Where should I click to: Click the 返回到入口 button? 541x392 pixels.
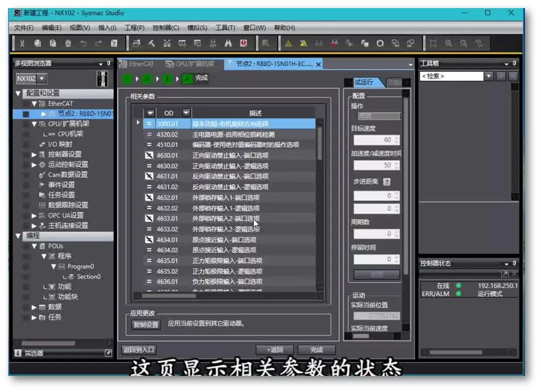pos(139,349)
